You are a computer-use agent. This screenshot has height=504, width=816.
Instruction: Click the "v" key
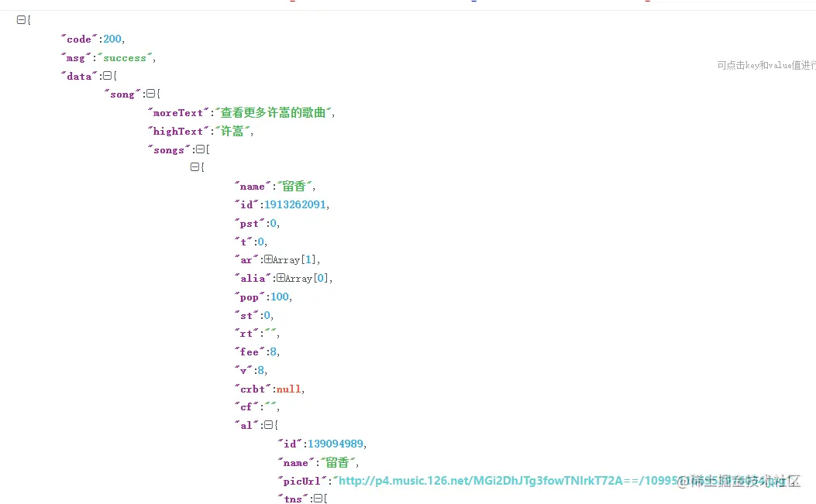coord(243,370)
